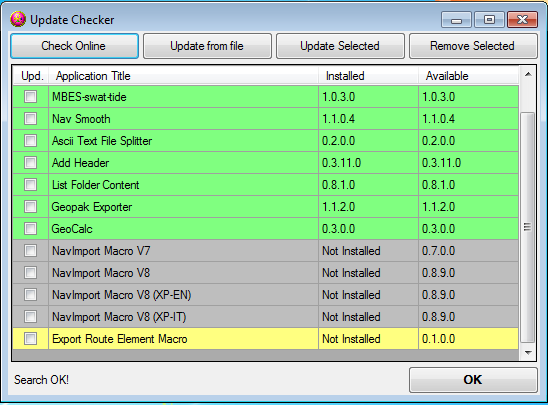Click the NavImport Macro V8 (XP-EN) title
The height and width of the screenshot is (405, 548).
point(183,295)
